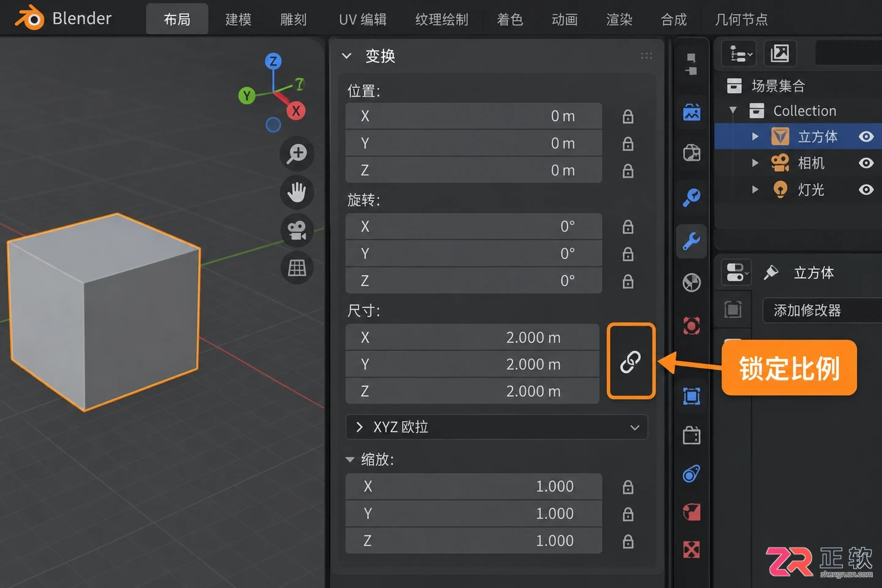The image size is (882, 588).
Task: Open the XYZ 欧拉 rotation mode dropdown
Action: tap(497, 427)
